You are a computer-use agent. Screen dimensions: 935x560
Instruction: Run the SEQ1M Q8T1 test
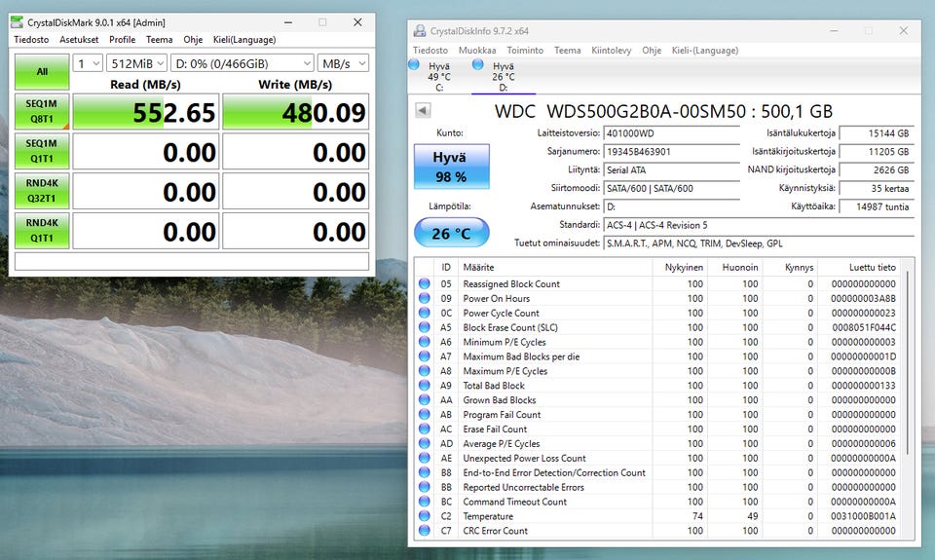[42, 112]
